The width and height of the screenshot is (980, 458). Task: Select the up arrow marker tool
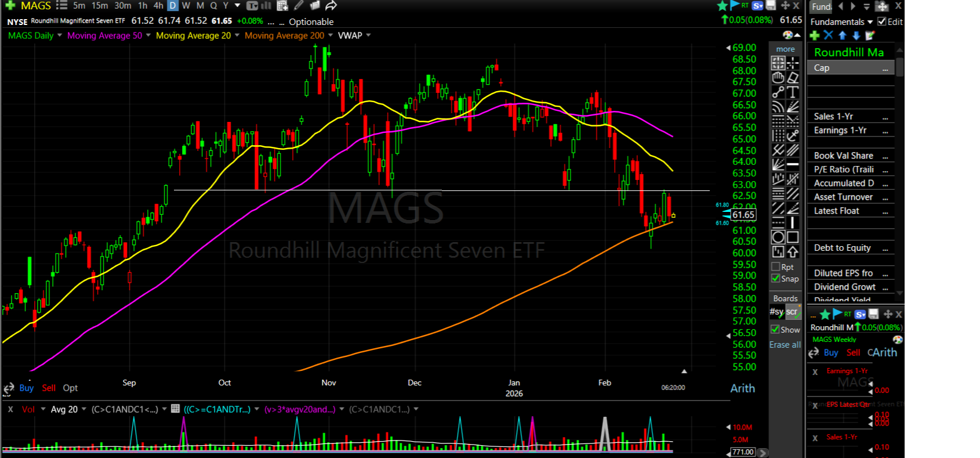point(793,251)
